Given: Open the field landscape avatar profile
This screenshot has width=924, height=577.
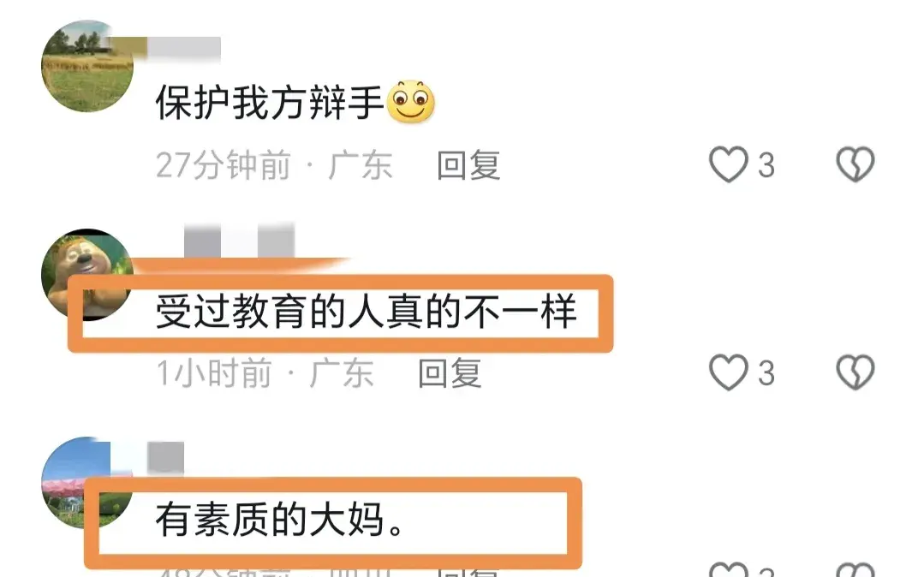Looking at the screenshot, I should (x=87, y=66).
